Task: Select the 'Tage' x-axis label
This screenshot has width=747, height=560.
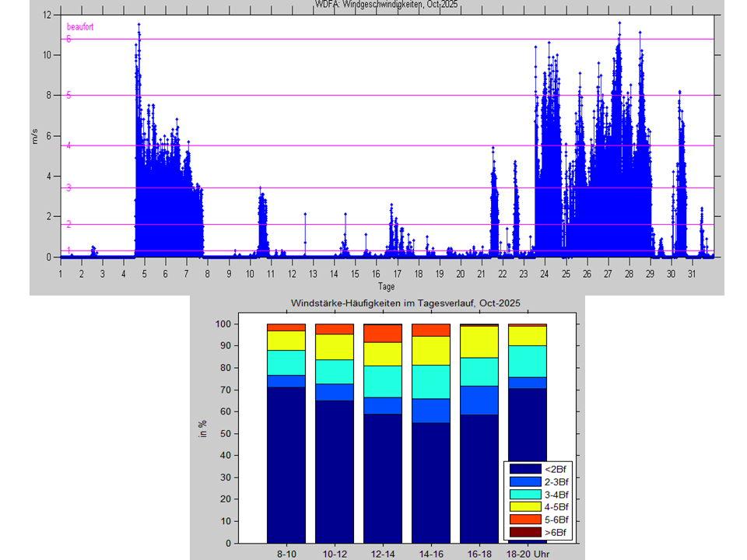Action: coord(386,287)
